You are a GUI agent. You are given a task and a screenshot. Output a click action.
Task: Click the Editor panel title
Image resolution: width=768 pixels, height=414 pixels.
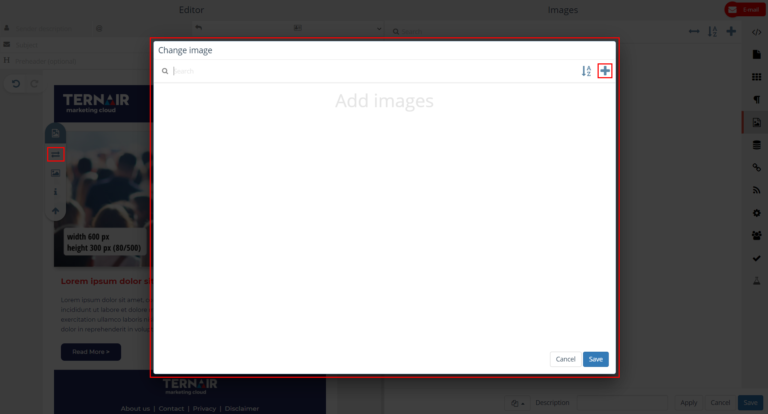(x=192, y=10)
